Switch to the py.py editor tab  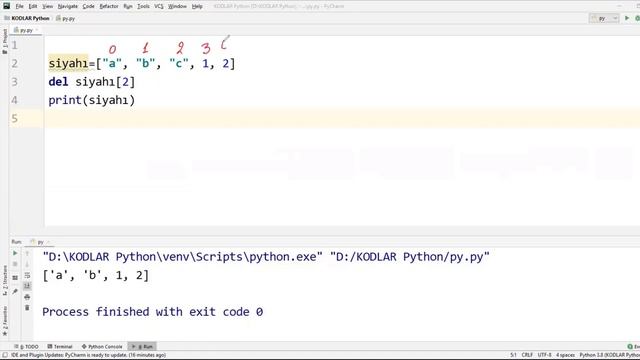coord(26,30)
